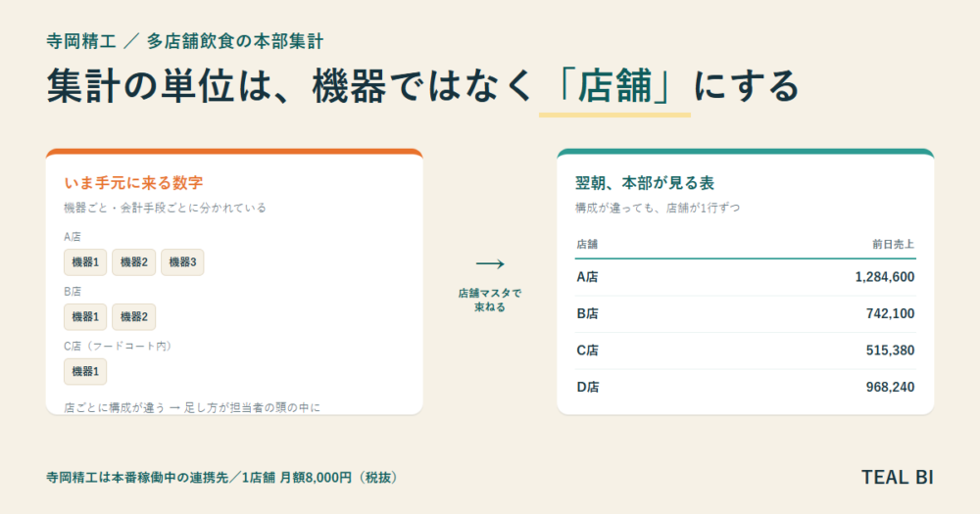Select the value 1,284,600

pos(885,277)
